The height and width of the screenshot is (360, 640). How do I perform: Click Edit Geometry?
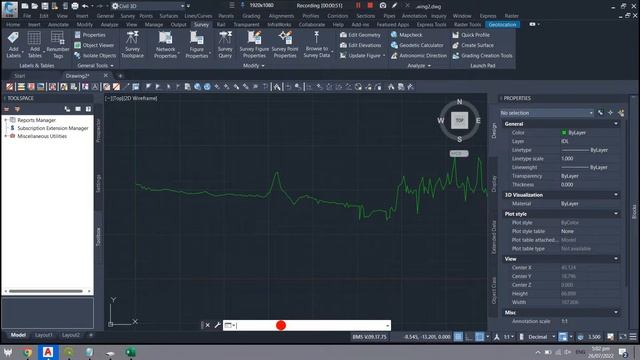coord(360,35)
